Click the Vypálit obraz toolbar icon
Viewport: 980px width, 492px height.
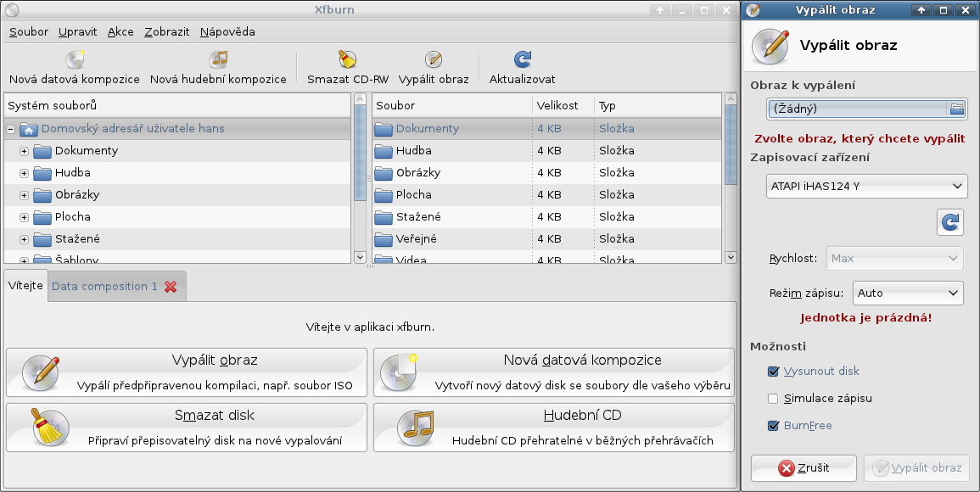click(x=434, y=59)
